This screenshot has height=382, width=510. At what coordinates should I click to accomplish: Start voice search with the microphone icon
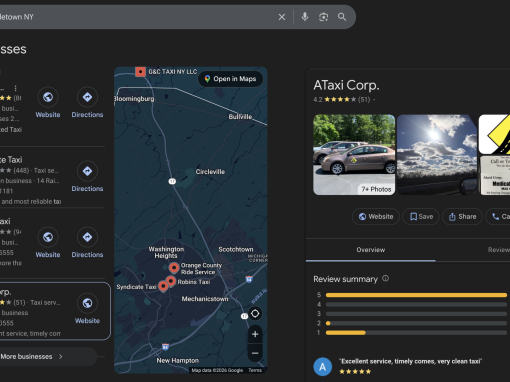[x=305, y=17]
